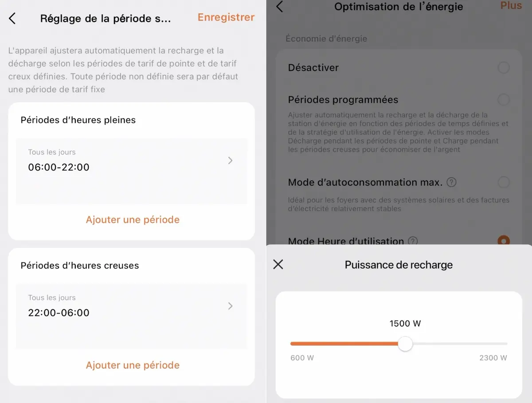Image resolution: width=532 pixels, height=403 pixels.
Task: Enable Mode d'autoconsommation max. radio button
Action: (503, 182)
